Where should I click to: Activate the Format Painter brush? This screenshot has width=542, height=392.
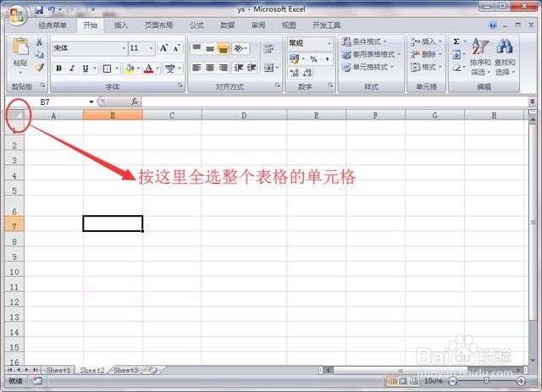tap(40, 67)
